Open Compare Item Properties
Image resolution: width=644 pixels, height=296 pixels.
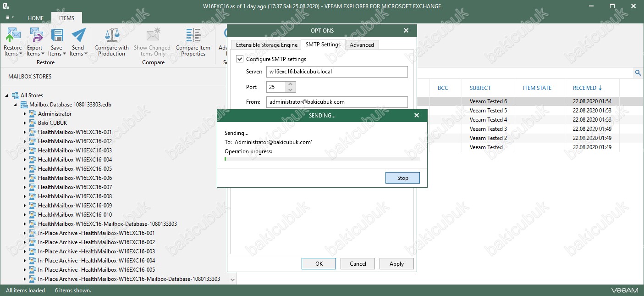193,41
